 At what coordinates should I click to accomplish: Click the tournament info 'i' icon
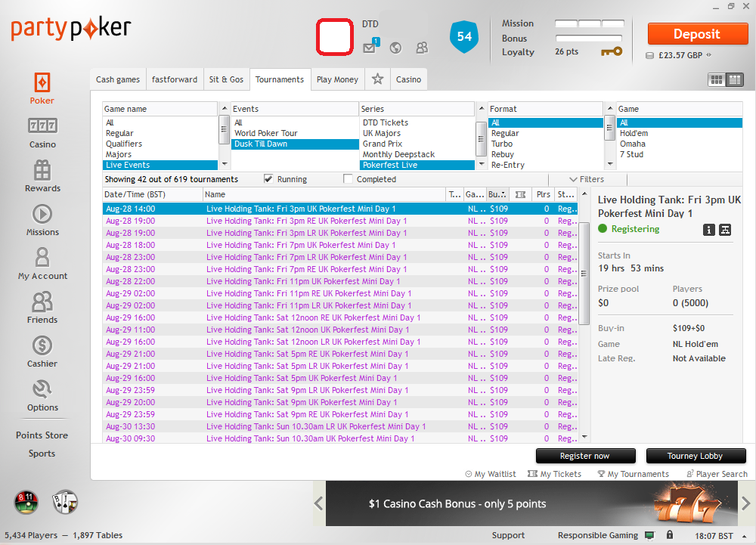point(709,230)
